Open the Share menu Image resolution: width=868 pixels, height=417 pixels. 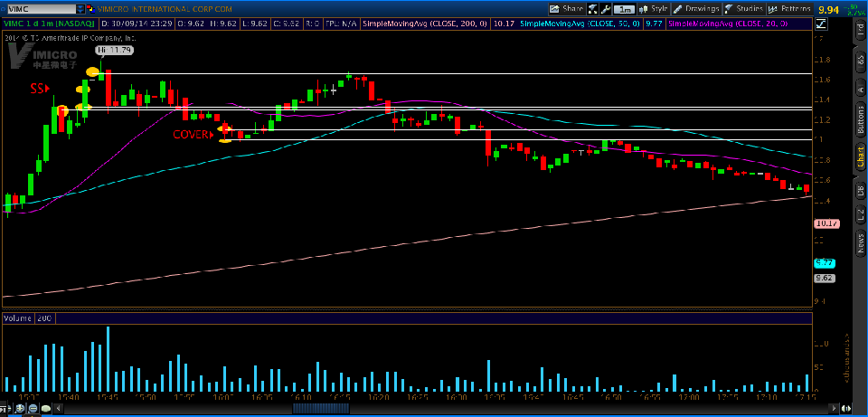(566, 9)
